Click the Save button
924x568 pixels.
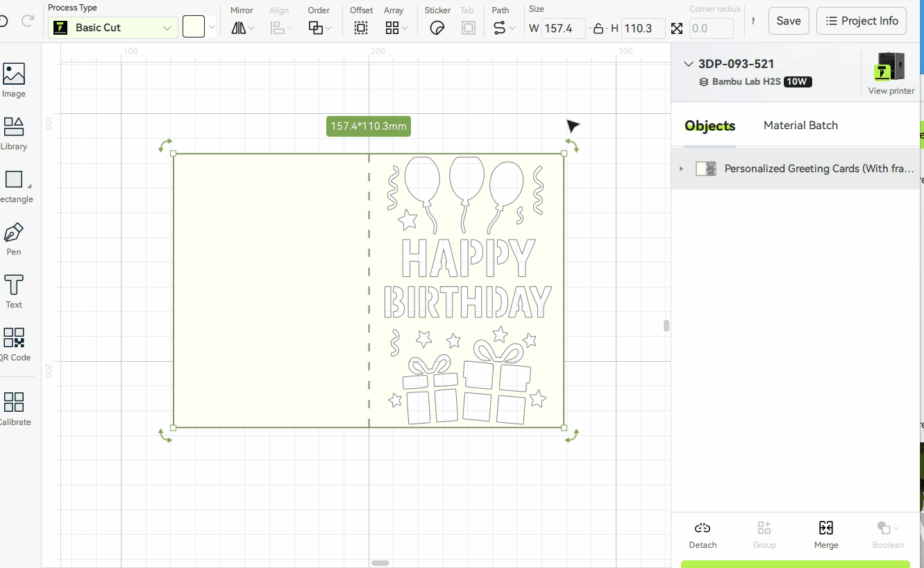(789, 21)
